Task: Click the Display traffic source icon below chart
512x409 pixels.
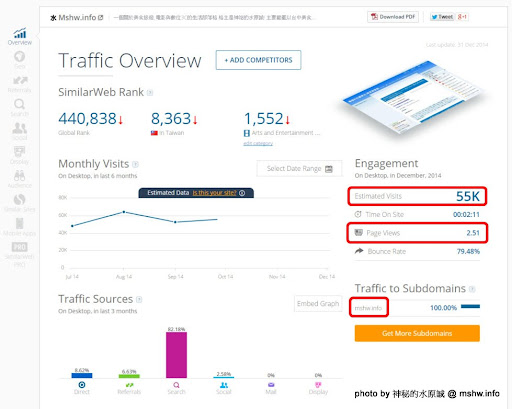Action: click(x=318, y=385)
